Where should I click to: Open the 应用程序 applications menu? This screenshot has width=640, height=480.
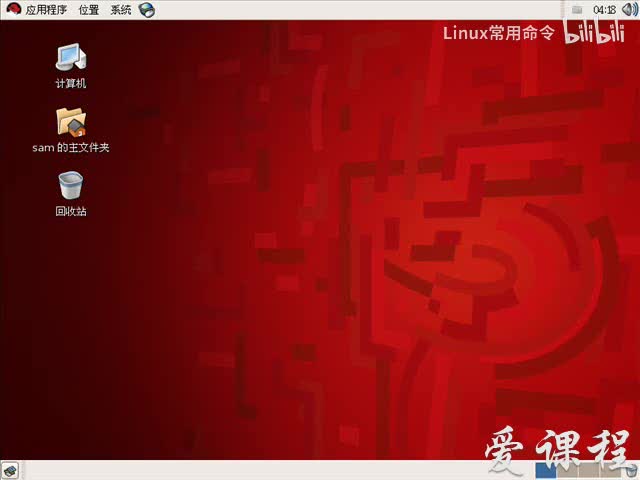coord(37,9)
